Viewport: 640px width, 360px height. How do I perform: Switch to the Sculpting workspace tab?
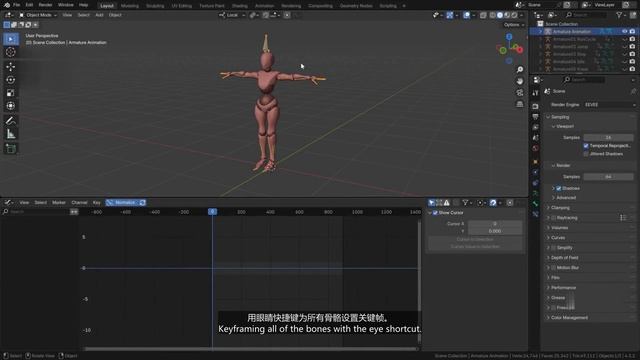pyautogui.click(x=155, y=6)
